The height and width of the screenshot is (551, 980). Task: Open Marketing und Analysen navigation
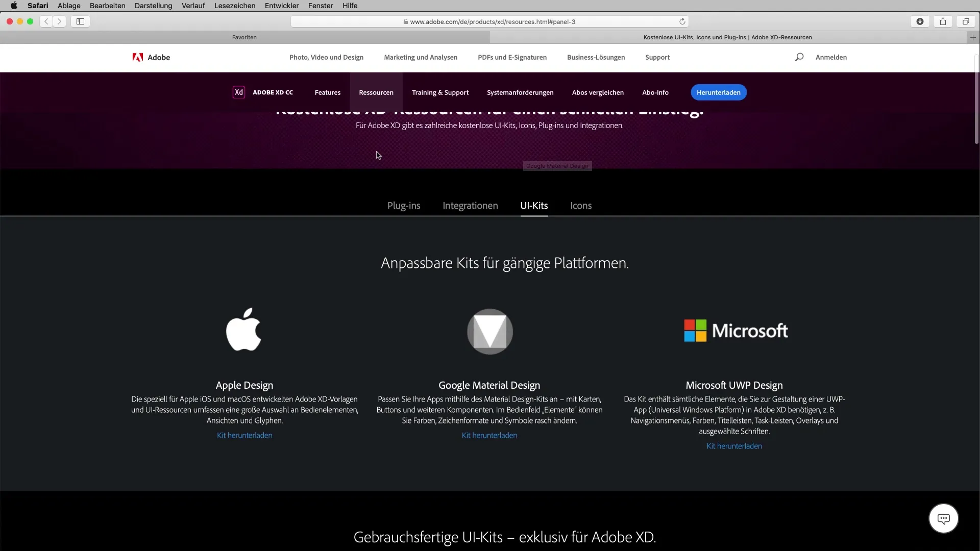coord(421,57)
